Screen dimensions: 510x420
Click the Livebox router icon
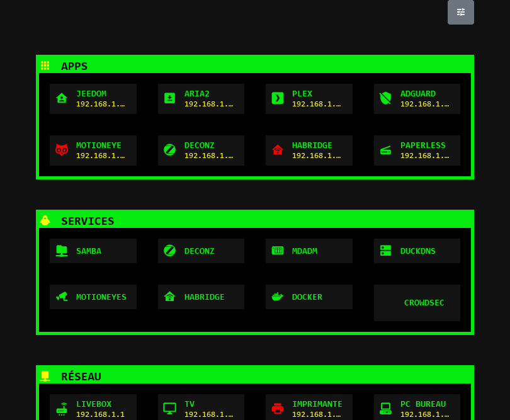click(62, 409)
